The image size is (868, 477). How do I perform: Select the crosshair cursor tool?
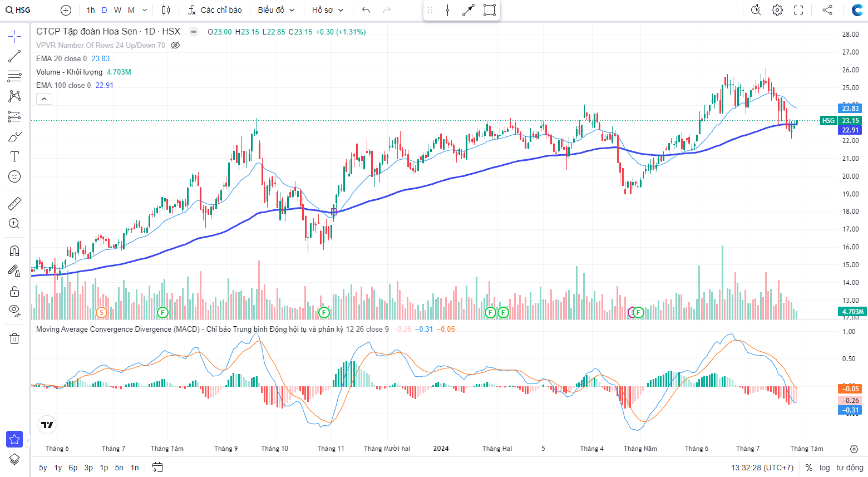click(x=14, y=37)
